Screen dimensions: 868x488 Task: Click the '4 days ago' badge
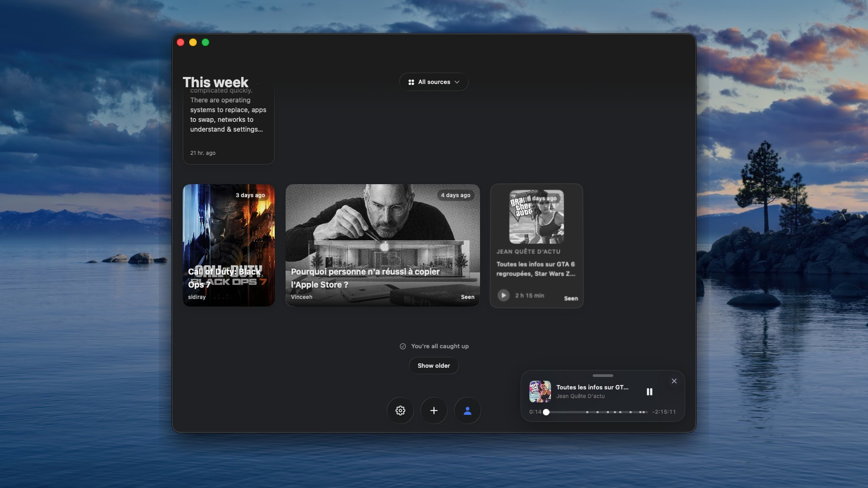[456, 195]
